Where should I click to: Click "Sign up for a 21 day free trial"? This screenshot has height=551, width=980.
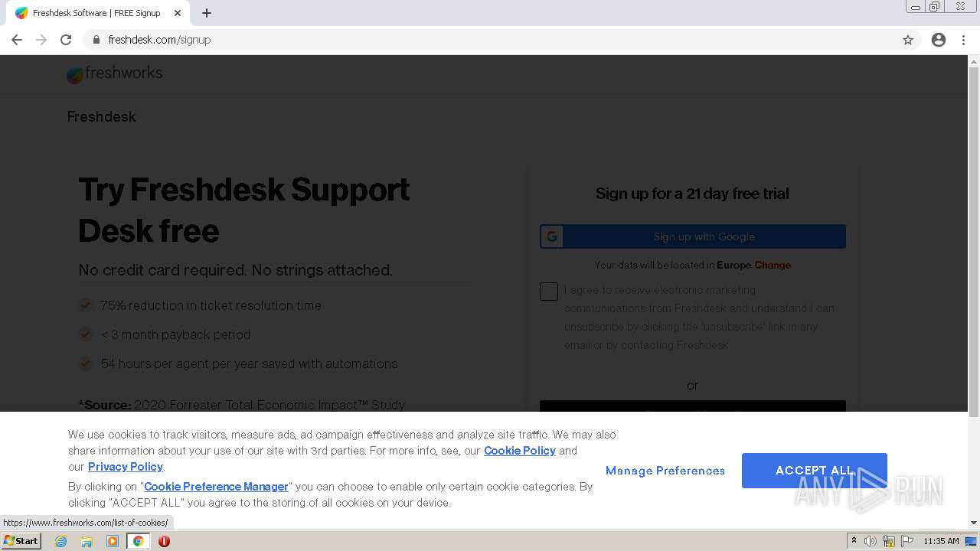coord(692,194)
